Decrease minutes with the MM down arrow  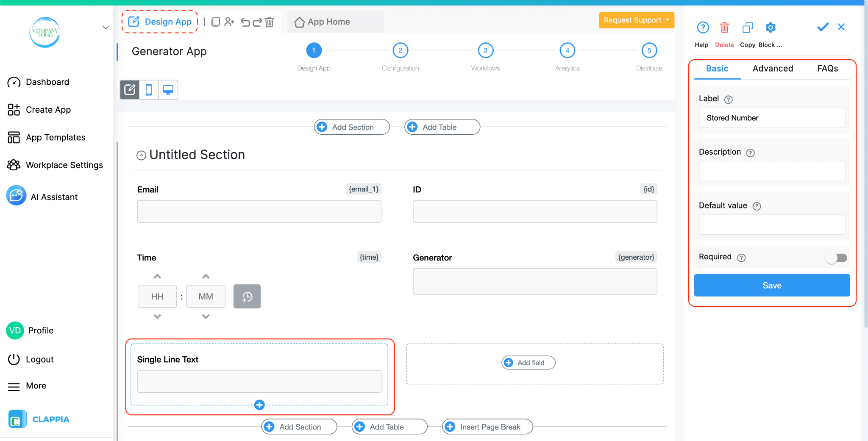tap(206, 316)
